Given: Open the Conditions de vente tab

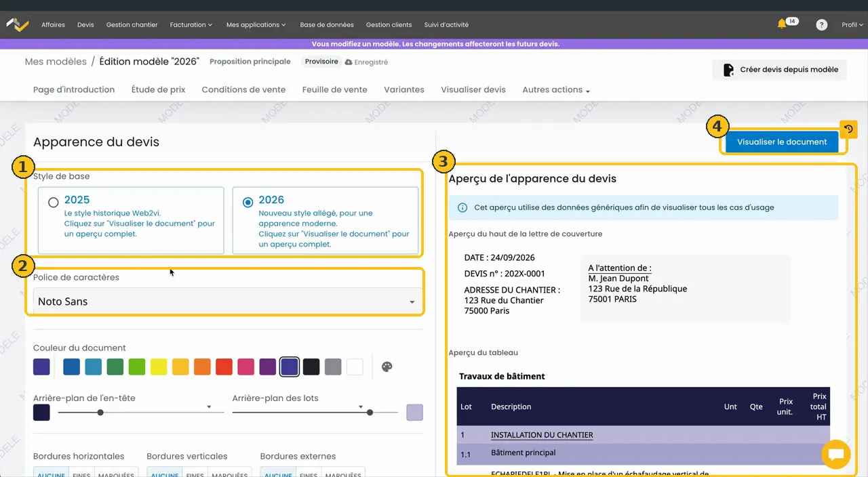Looking at the screenshot, I should [243, 89].
